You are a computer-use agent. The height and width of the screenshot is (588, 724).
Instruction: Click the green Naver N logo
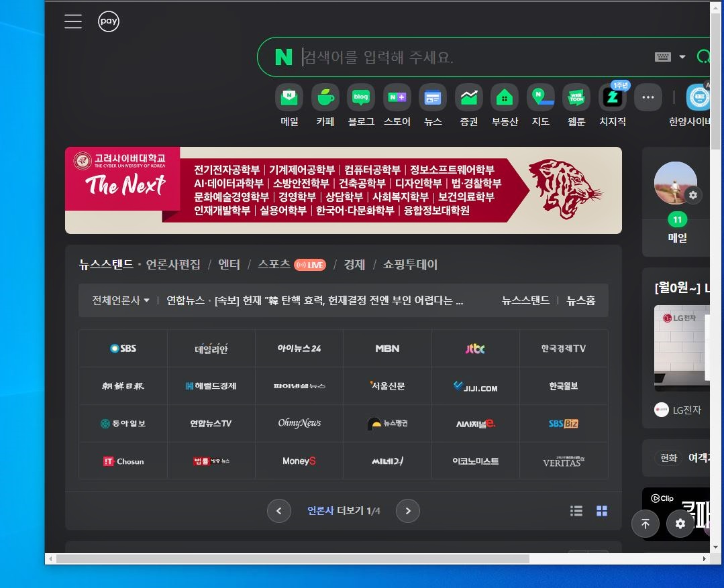tap(284, 57)
